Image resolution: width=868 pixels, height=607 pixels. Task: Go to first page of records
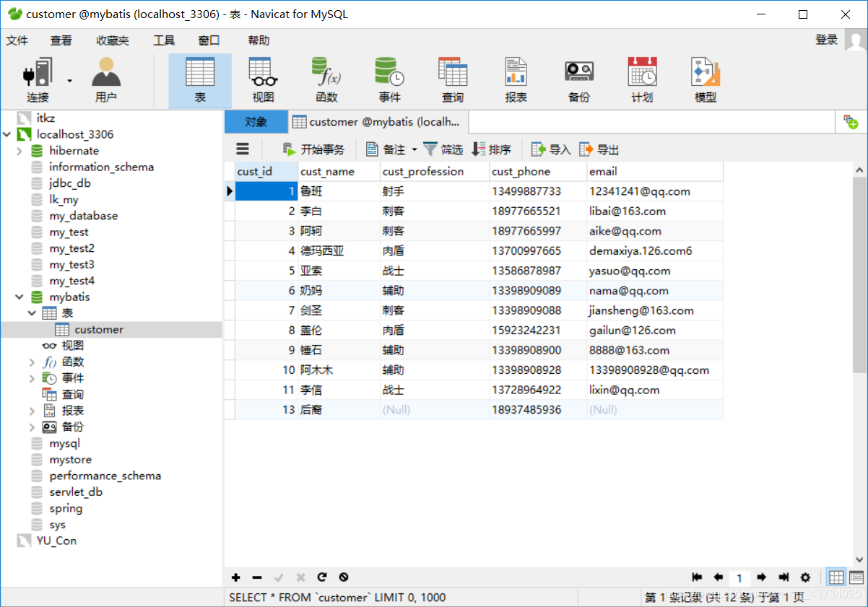(x=697, y=577)
